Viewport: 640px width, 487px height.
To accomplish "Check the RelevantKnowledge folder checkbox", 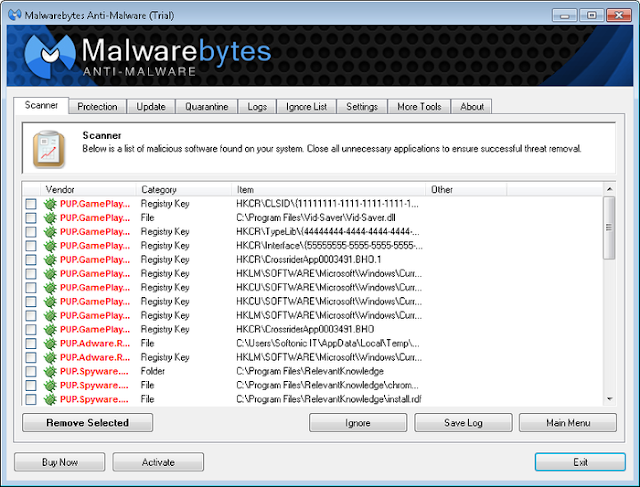I will pyautogui.click(x=31, y=371).
